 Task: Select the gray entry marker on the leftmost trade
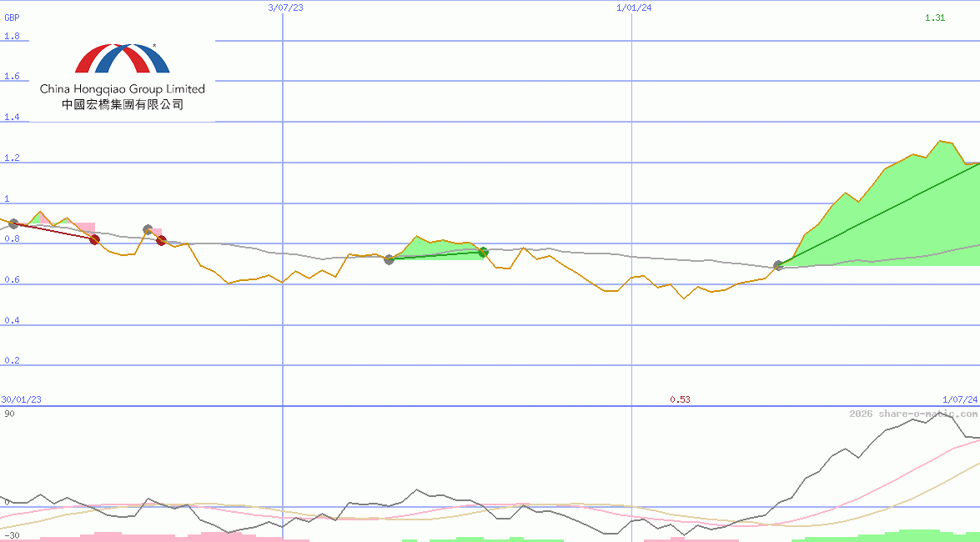pyautogui.click(x=13, y=223)
